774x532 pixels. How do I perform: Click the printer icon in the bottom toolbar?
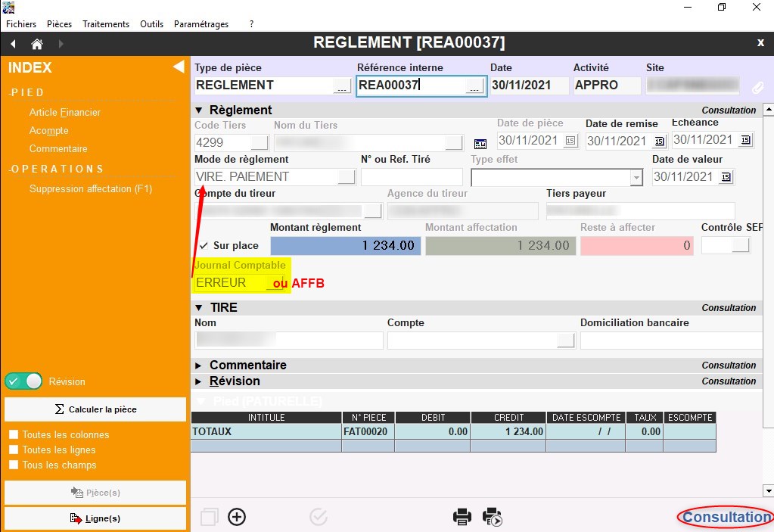point(462,517)
